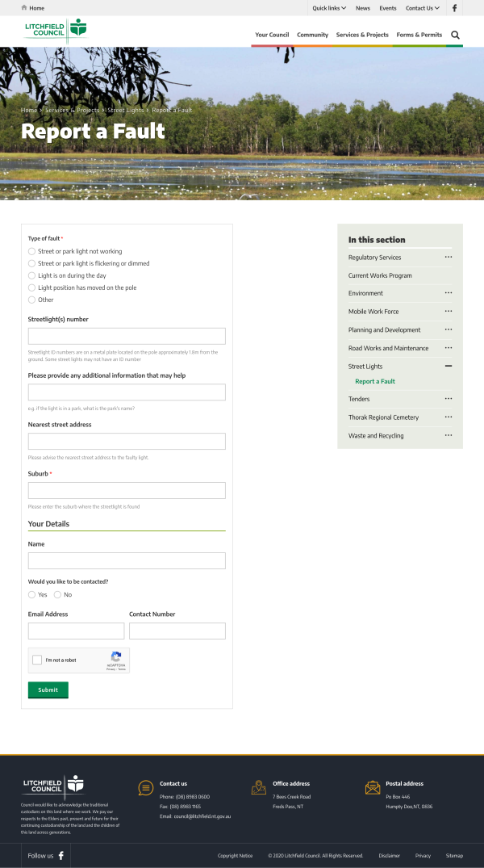The width and height of the screenshot is (484, 868).
Task: Click the Litchfield Council logo
Action: [55, 31]
